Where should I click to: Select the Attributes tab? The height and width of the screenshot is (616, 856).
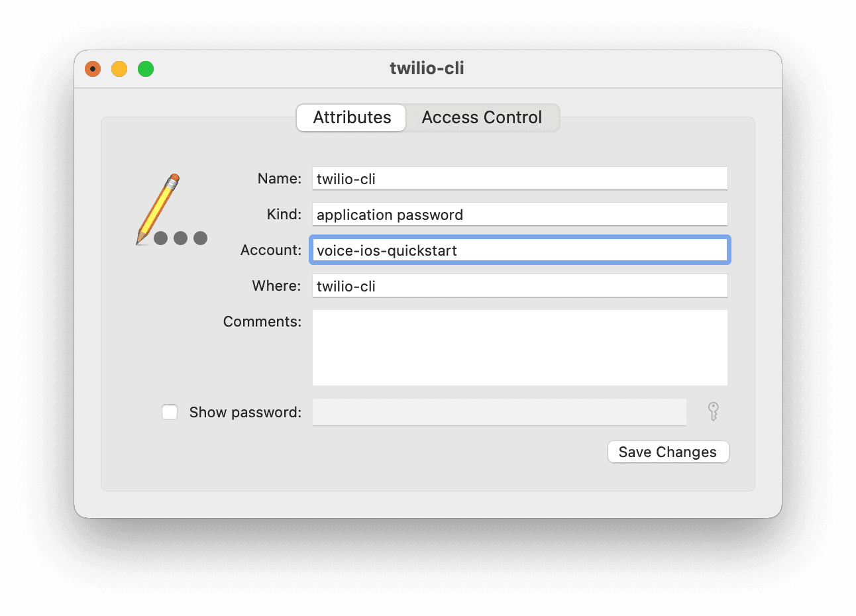tap(350, 117)
